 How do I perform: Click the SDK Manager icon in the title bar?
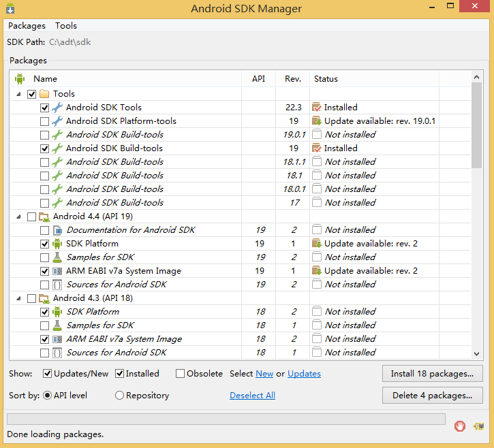pos(10,8)
